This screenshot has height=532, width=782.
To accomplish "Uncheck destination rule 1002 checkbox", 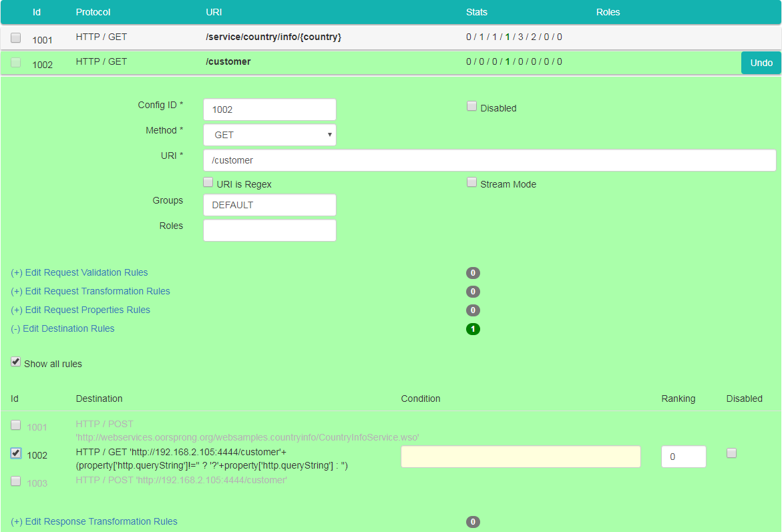I will (16, 453).
